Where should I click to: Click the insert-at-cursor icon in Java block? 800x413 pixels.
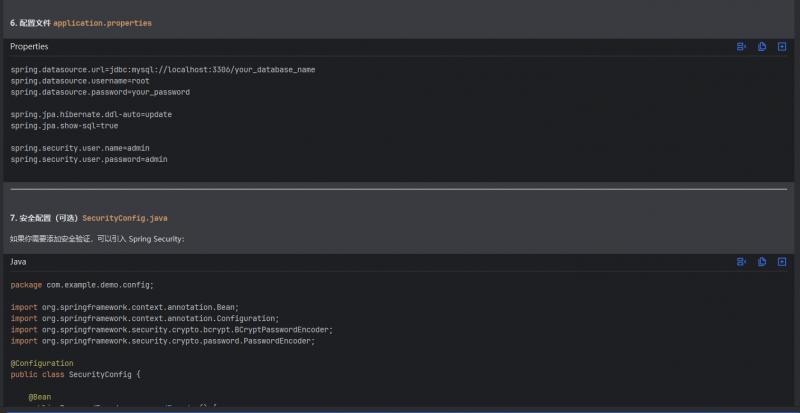coord(741,262)
